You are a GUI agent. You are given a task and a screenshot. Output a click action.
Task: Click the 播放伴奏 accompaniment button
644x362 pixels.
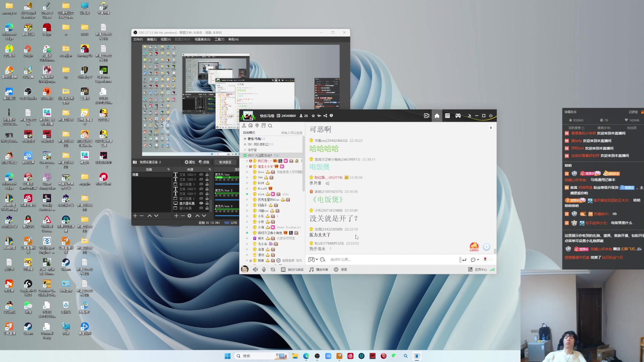(x=319, y=269)
